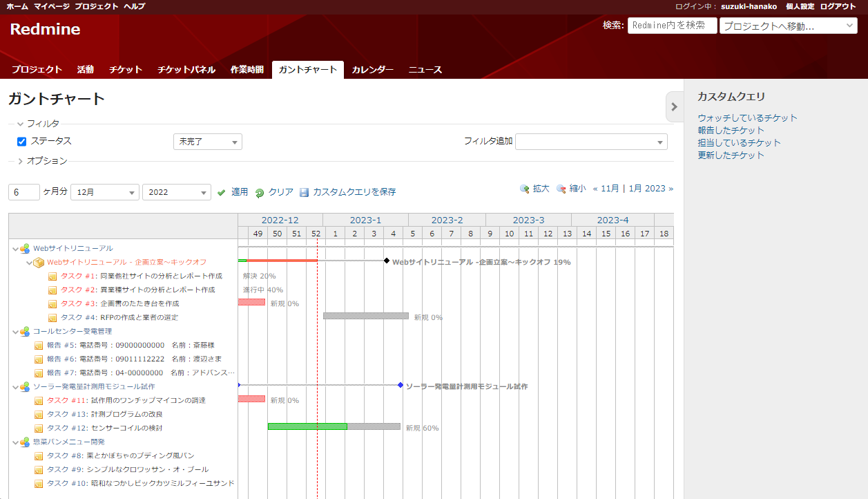Viewport: 868px width, 499px height.
Task: Open the 2022 year dropdown
Action: coord(177,192)
